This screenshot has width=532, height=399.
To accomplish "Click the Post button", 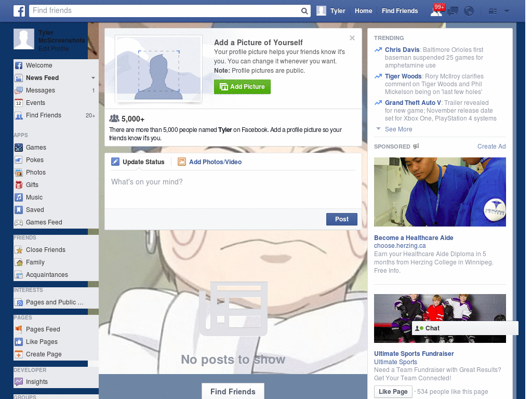I will tap(342, 219).
